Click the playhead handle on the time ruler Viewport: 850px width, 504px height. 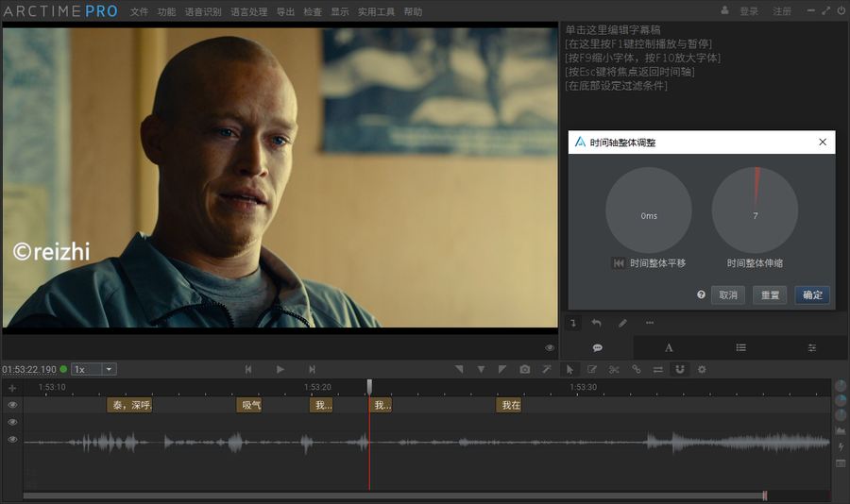[x=369, y=386]
